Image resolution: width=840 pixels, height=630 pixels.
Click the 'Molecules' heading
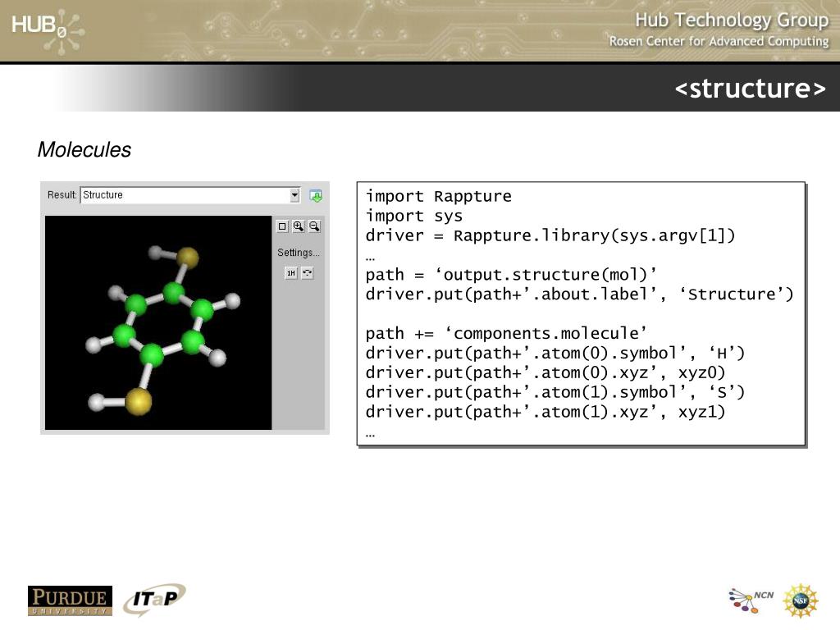point(84,149)
